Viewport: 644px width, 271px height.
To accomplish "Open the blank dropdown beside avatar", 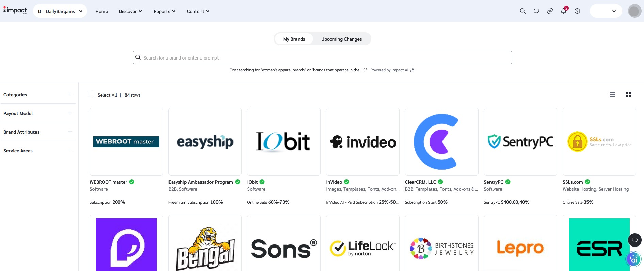I will pyautogui.click(x=606, y=11).
